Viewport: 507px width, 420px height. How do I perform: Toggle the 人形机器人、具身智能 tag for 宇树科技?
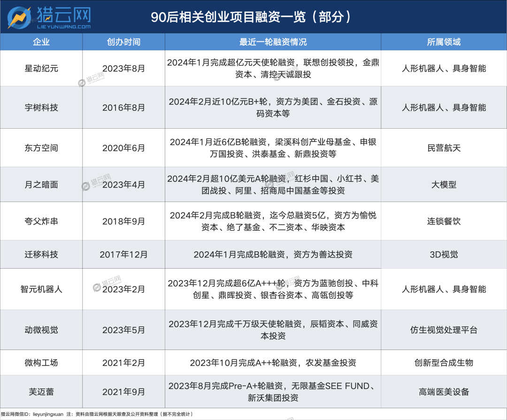pyautogui.click(x=444, y=107)
